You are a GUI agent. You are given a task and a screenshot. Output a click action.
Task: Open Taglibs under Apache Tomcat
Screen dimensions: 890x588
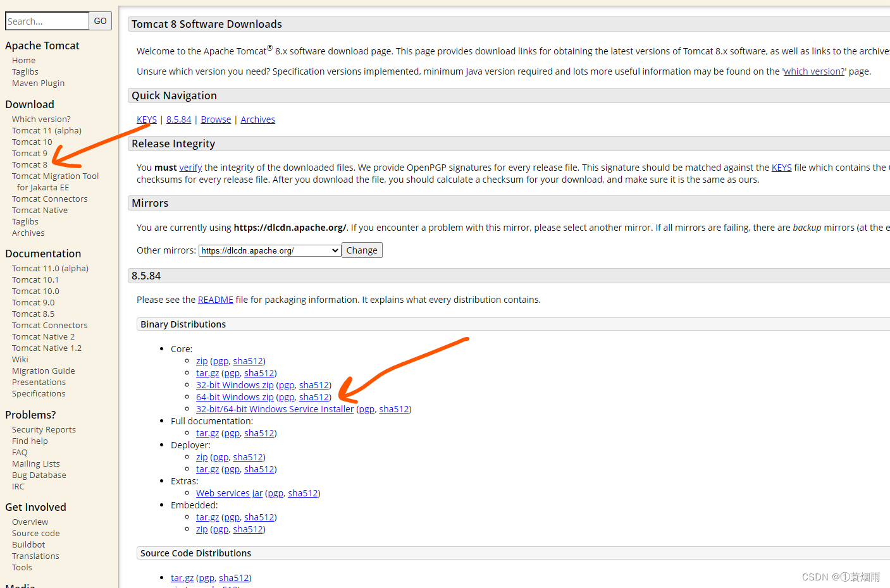point(25,72)
